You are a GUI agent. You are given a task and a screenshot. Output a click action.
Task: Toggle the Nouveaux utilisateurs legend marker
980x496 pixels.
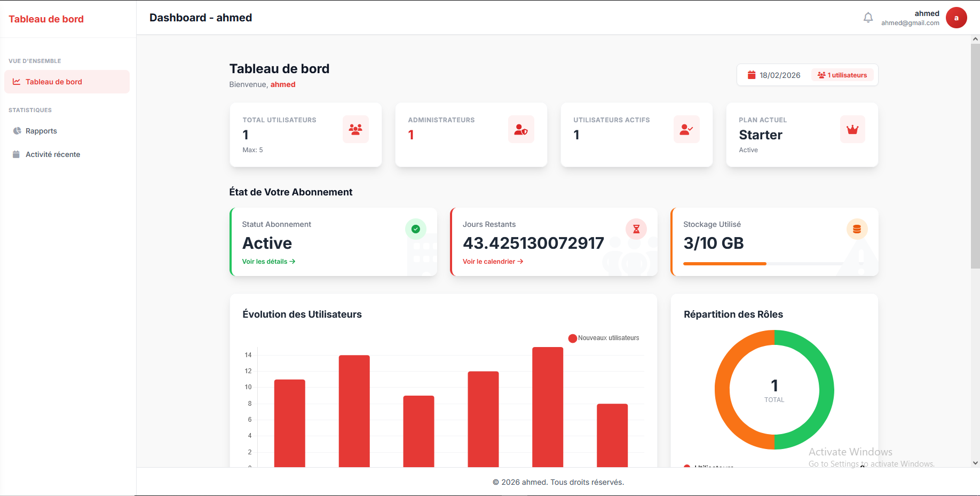(572, 338)
